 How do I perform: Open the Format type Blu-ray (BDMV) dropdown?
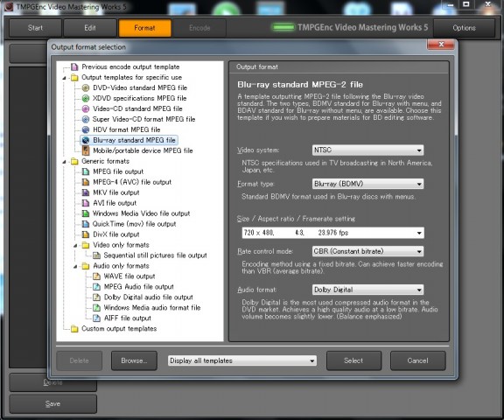click(367, 184)
